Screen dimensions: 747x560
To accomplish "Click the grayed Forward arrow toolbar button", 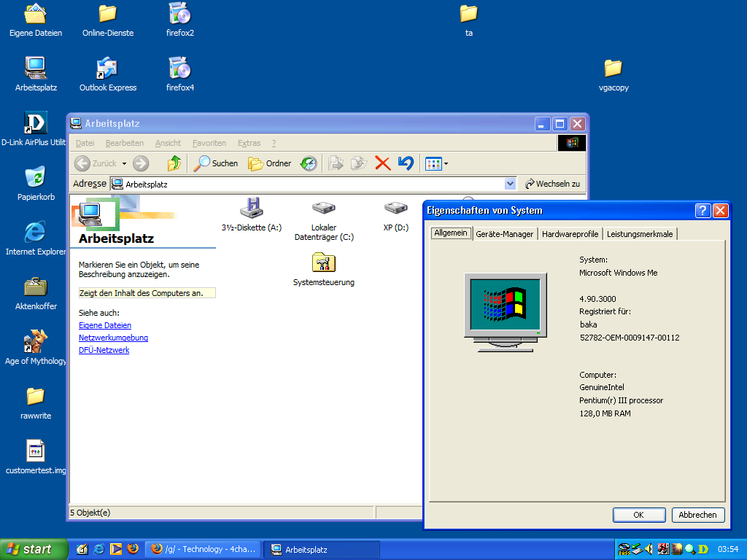I will point(141,163).
